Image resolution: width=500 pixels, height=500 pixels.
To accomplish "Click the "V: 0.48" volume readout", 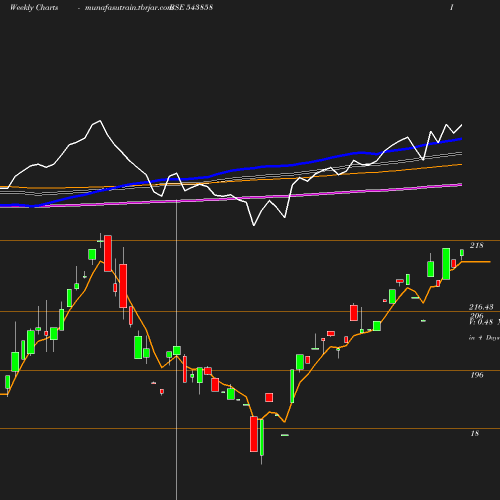I will 481,322.
